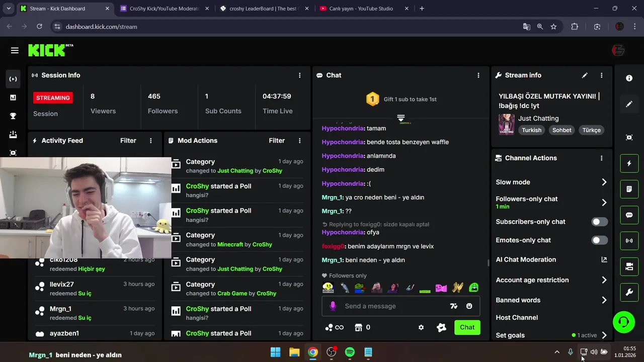The height and width of the screenshot is (362, 644).
Task: Open Stream info three-dot menu
Action: [x=601, y=75]
